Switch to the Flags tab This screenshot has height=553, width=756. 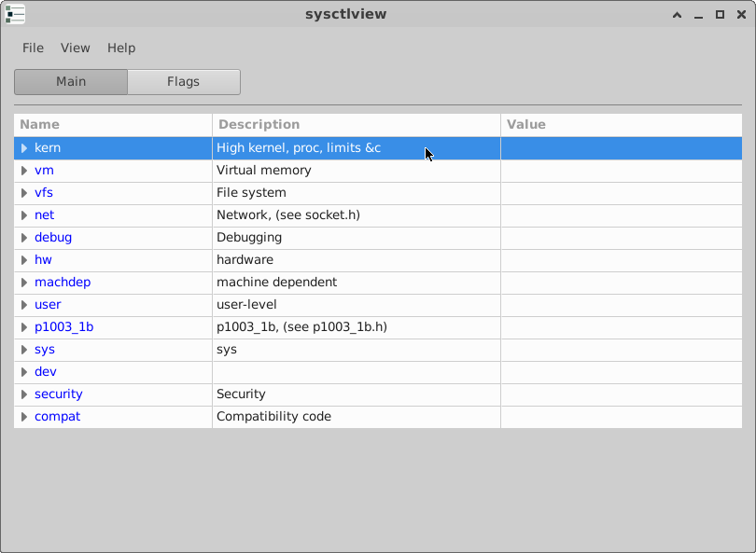click(184, 82)
